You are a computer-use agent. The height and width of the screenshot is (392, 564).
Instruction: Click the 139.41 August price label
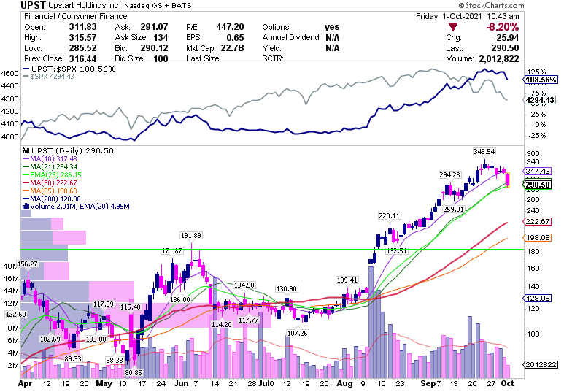347,280
